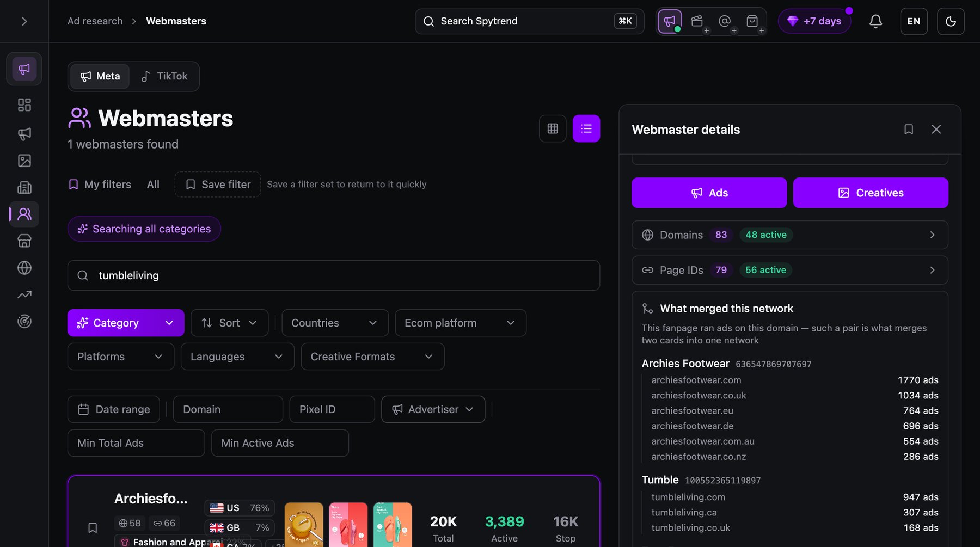The width and height of the screenshot is (980, 547).
Task: Open the target icon in the sidebar
Action: click(24, 321)
